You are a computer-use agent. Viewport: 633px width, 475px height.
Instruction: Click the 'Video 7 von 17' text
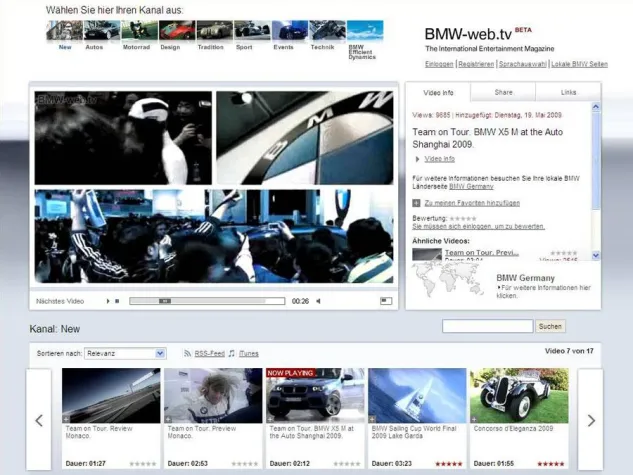pyautogui.click(x=569, y=351)
